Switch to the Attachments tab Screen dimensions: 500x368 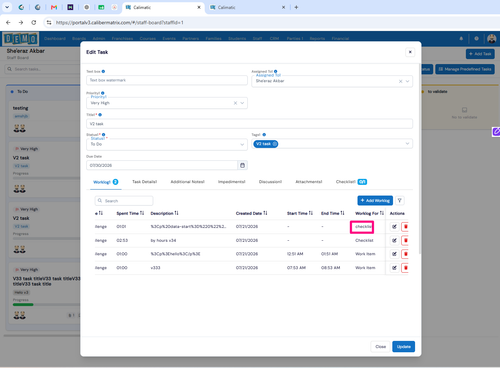309,182
